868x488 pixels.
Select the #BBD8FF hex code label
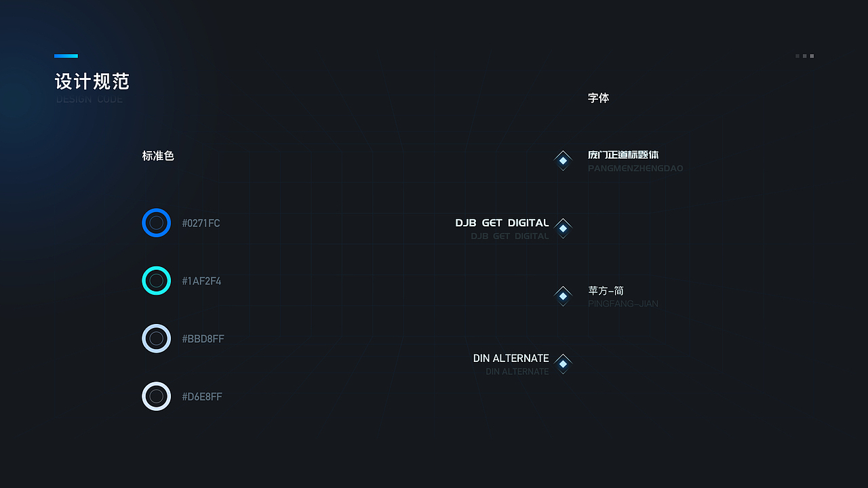point(203,339)
